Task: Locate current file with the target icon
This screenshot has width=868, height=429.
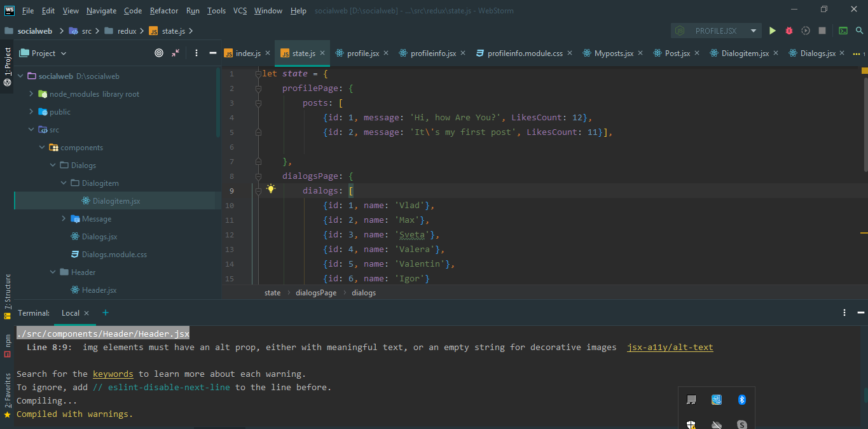Action: [159, 53]
